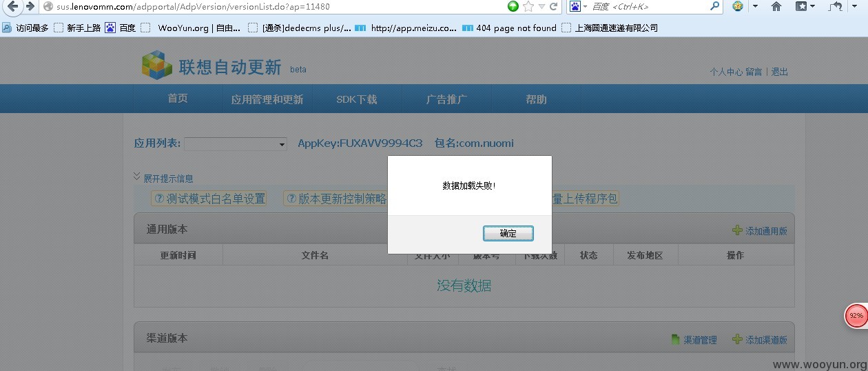Open the Baidu search engine selector

tap(578, 6)
